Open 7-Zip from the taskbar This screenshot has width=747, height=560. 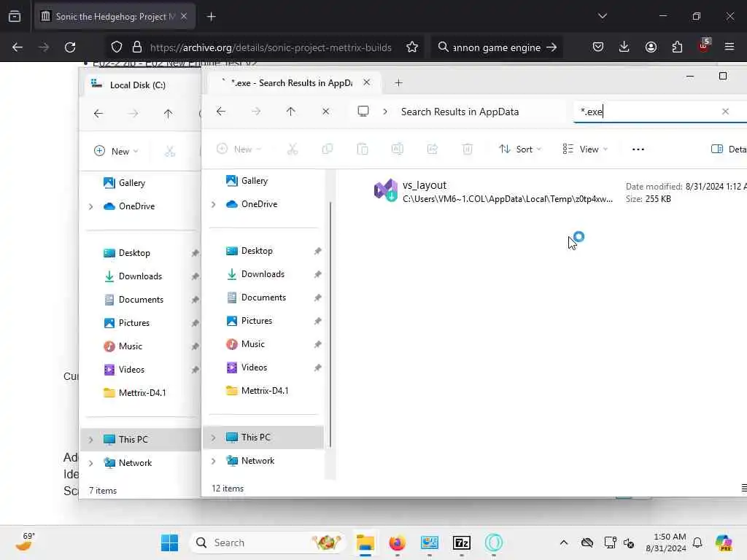pyautogui.click(x=462, y=542)
